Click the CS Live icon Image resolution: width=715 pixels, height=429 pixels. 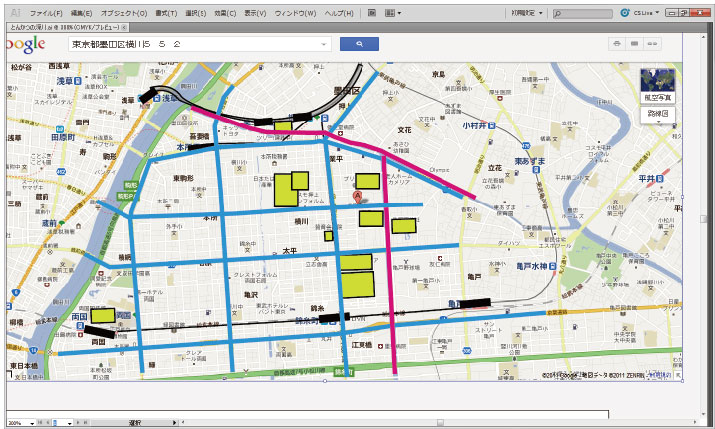(625, 13)
